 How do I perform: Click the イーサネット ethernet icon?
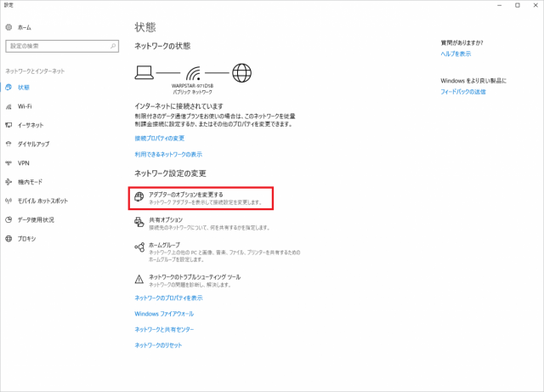tap(8, 125)
